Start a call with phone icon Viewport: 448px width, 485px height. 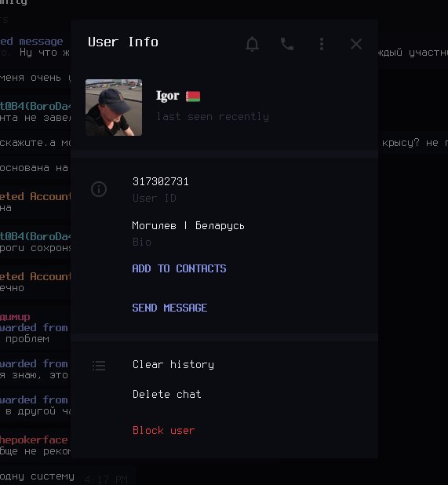click(x=287, y=44)
